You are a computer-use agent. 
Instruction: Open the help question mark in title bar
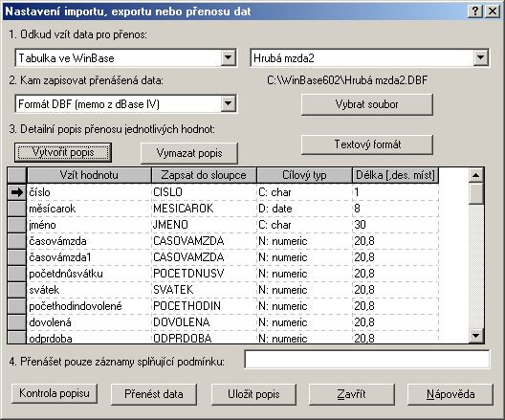[x=475, y=11]
